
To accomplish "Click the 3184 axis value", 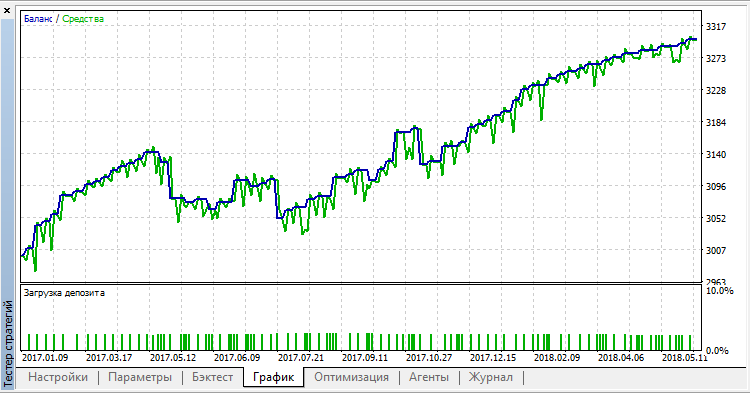I will pyautogui.click(x=716, y=122).
